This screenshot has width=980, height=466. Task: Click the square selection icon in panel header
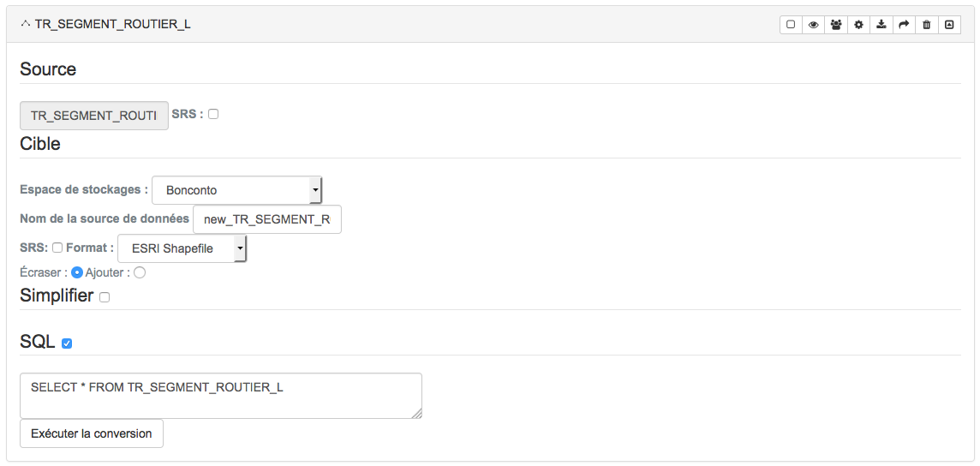(x=791, y=24)
